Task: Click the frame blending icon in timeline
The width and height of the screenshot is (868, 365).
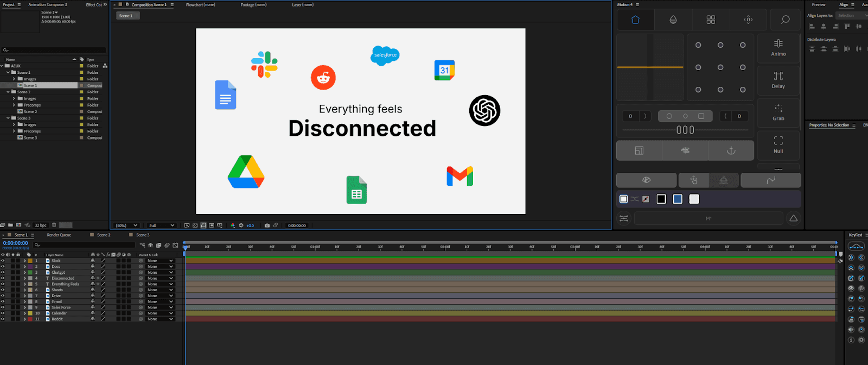Action: tap(159, 246)
